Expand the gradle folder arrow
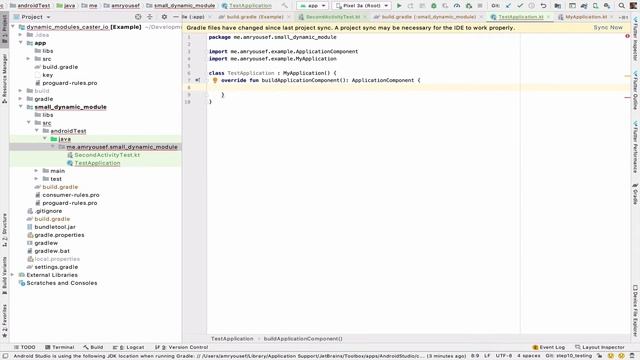Image resolution: width=640 pixels, height=360 pixels. click(21, 99)
